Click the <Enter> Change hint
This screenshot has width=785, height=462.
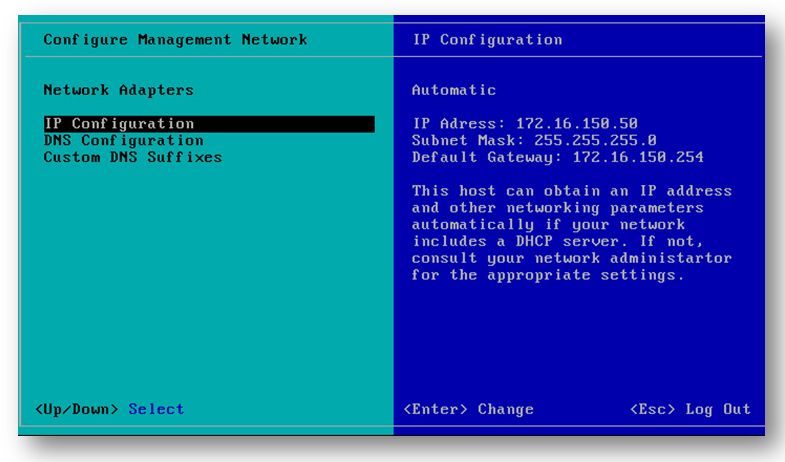pos(468,409)
